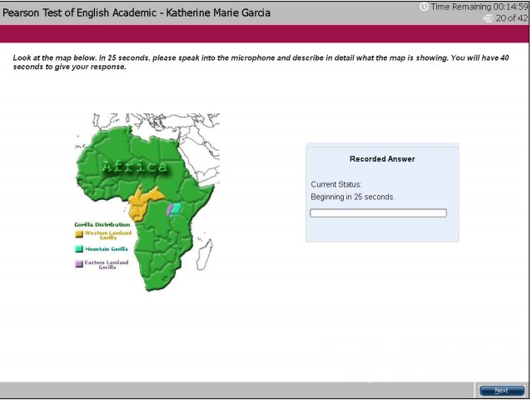Click the Beginning in 25 seconds status text
The image size is (532, 400).
pyautogui.click(x=352, y=197)
